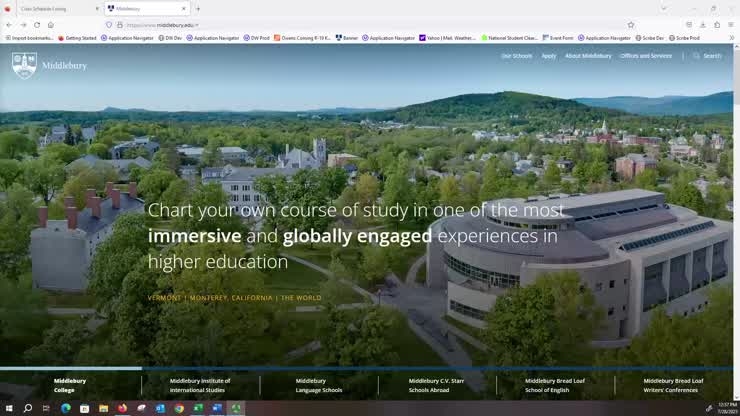Open Excel from the taskbar
The height and width of the screenshot is (416, 740).
point(198,408)
